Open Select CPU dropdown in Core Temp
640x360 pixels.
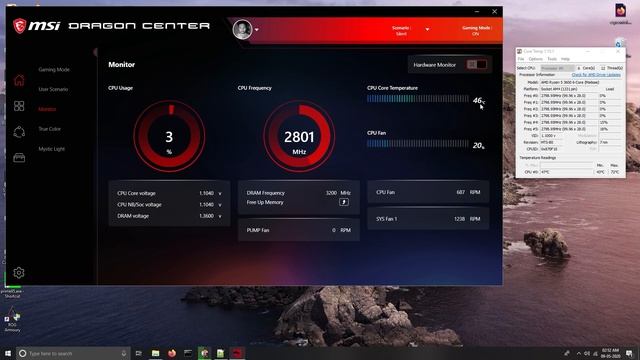point(558,68)
